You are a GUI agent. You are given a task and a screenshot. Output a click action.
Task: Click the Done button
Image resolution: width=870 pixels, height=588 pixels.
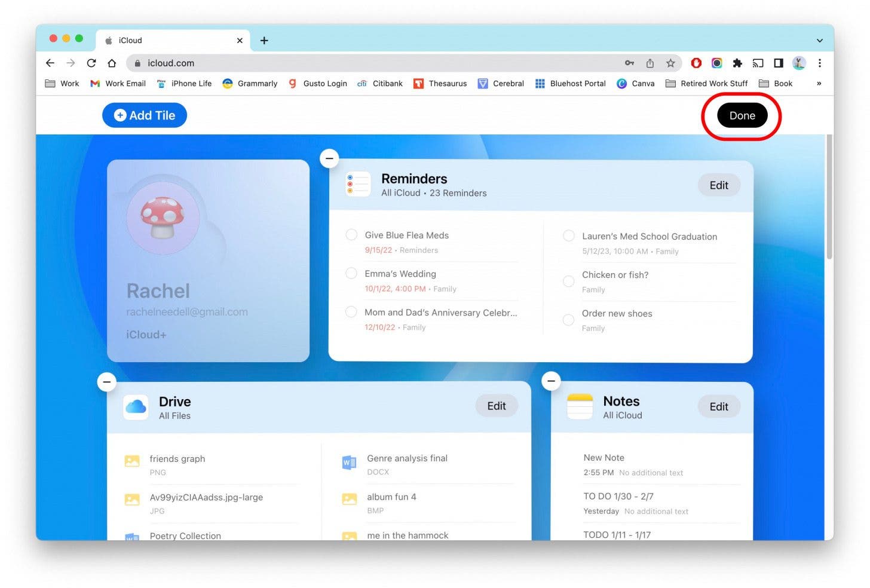click(742, 116)
